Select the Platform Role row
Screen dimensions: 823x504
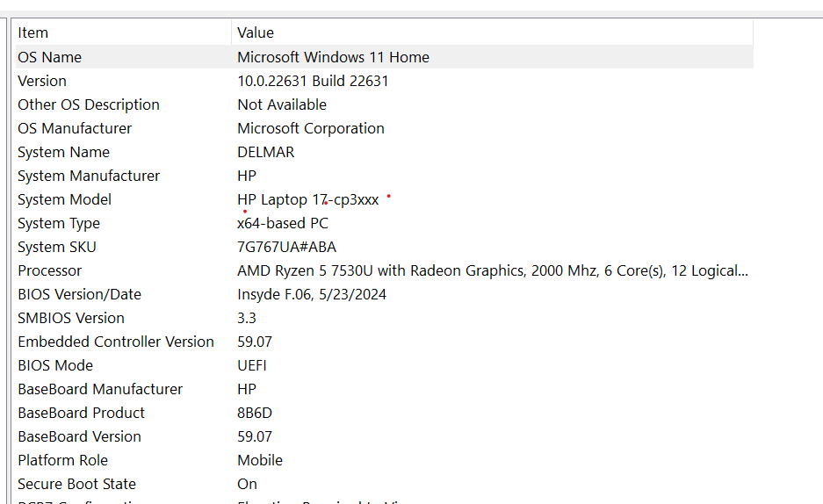click(384, 460)
